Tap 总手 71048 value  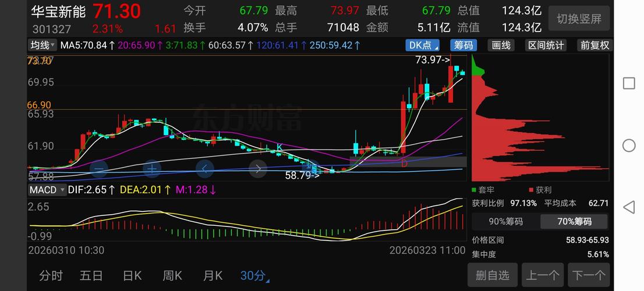[343, 28]
